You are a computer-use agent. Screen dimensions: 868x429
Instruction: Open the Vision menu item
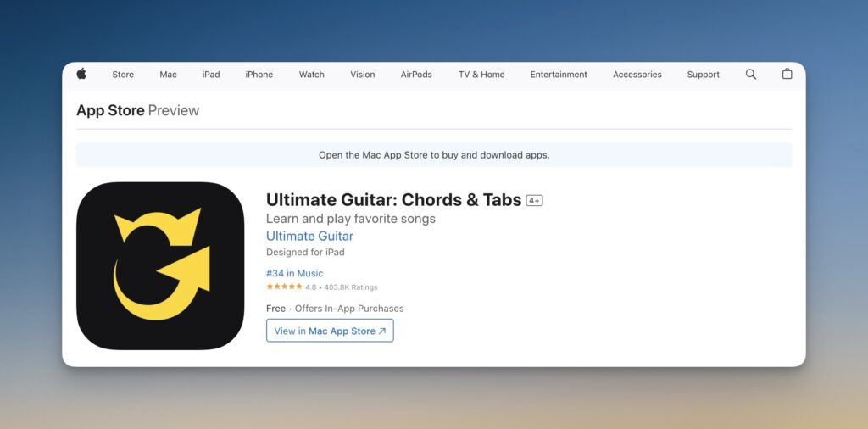(x=363, y=75)
